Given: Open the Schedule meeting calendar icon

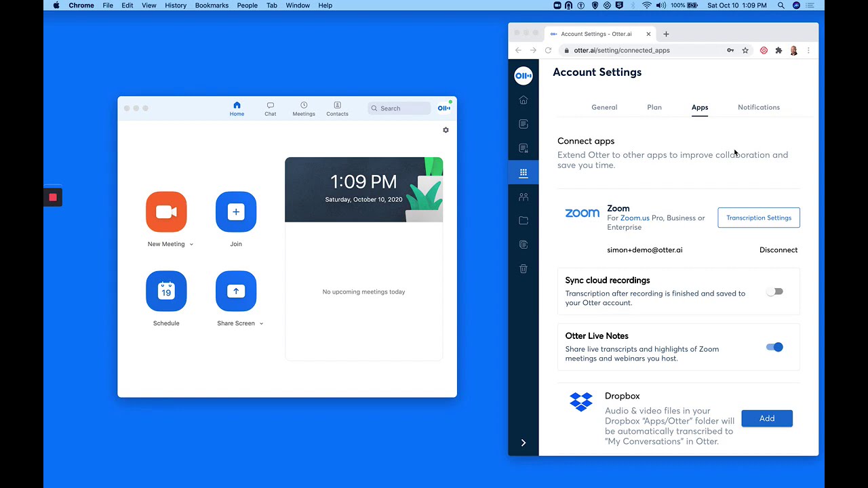Looking at the screenshot, I should pyautogui.click(x=166, y=291).
